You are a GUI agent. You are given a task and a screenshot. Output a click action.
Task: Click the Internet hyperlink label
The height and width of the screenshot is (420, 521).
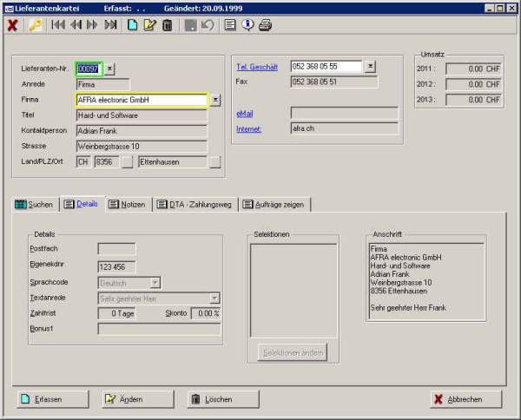249,129
